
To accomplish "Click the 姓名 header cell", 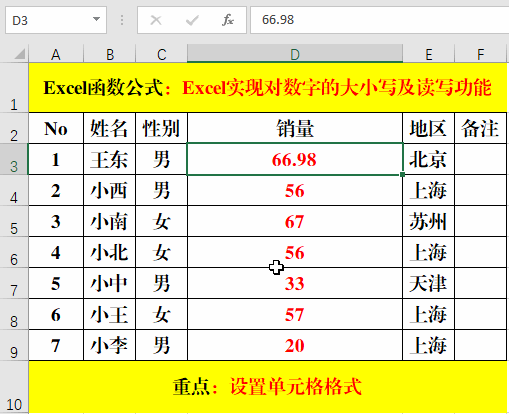I will 110,128.
